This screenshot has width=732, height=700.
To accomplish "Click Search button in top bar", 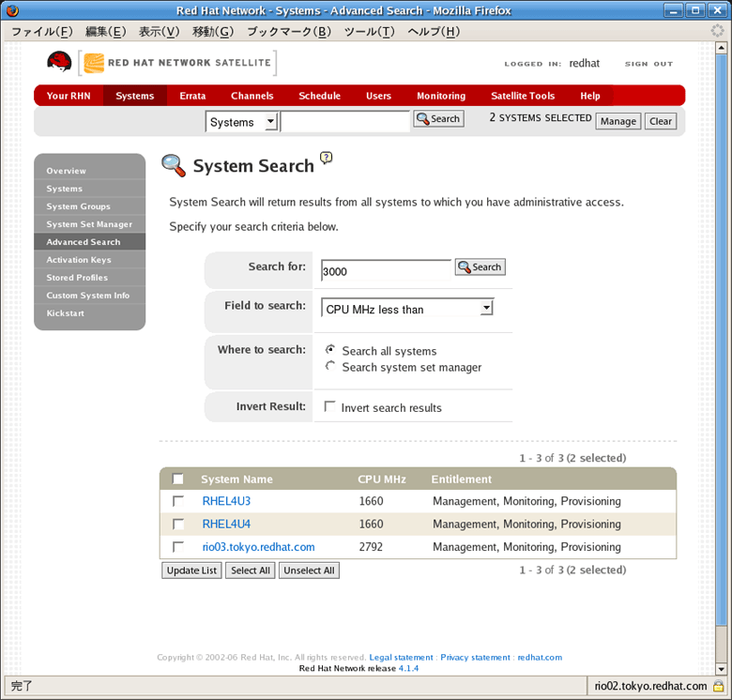I will (438, 118).
